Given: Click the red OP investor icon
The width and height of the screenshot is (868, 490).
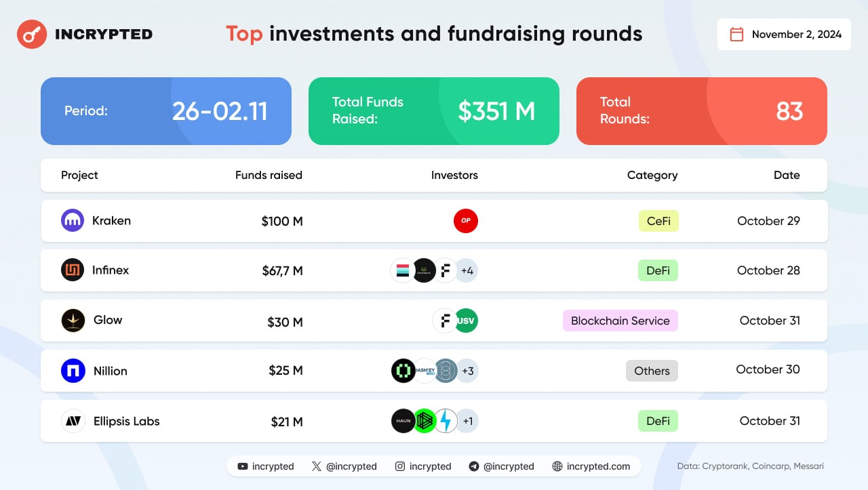Looking at the screenshot, I should [466, 221].
